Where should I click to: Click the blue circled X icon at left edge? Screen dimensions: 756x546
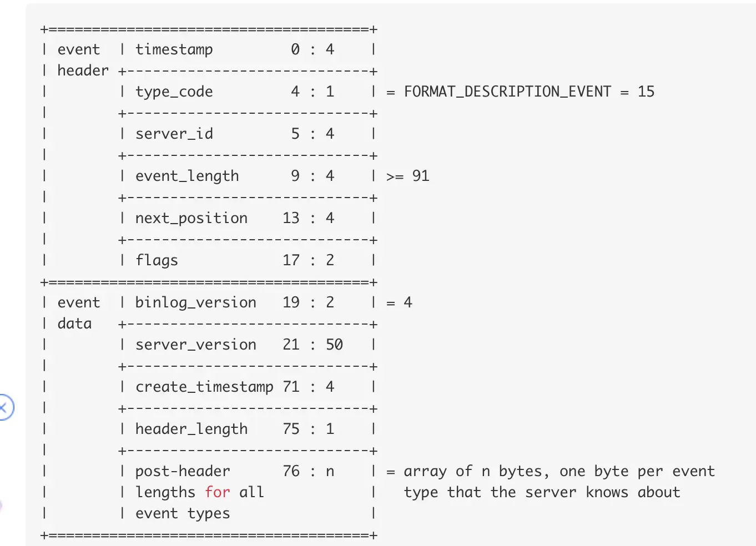tap(5, 407)
